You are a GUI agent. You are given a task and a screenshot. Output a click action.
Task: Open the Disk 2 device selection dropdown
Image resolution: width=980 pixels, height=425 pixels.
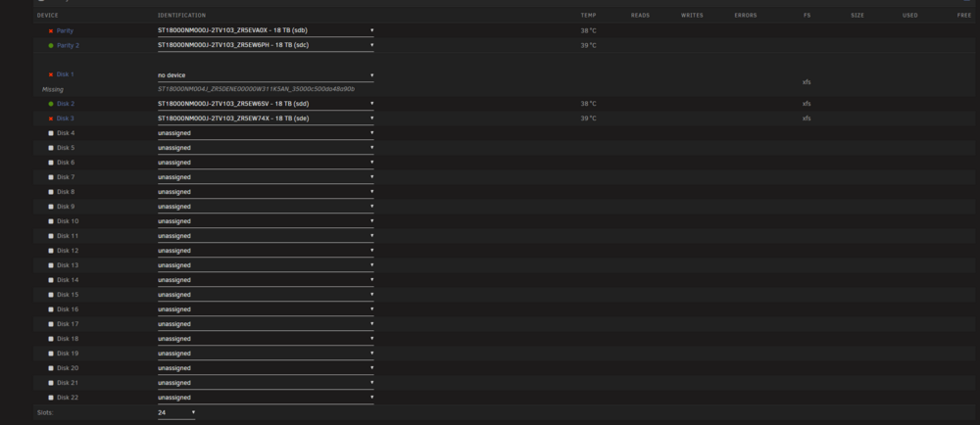point(266,104)
